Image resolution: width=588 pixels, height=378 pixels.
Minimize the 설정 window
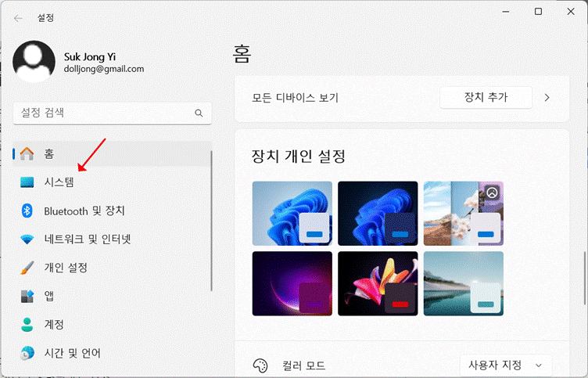click(506, 12)
